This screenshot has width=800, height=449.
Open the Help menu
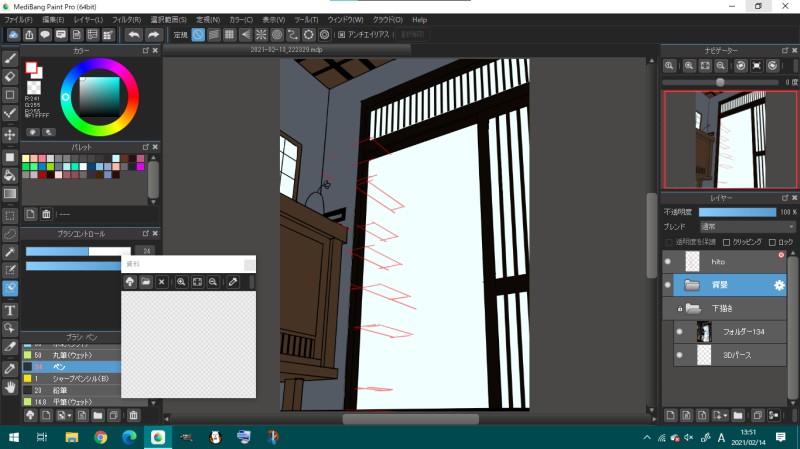tap(419, 20)
